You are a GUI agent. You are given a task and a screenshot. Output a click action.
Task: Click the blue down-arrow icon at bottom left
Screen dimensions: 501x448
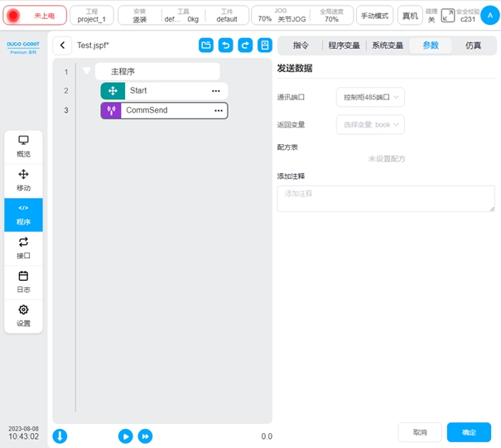(60, 436)
